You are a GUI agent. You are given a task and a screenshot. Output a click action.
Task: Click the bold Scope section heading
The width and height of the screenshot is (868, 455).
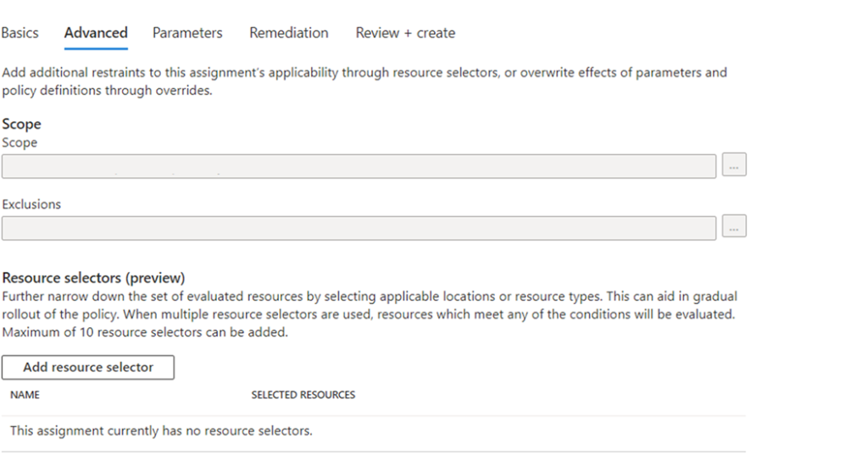(21, 124)
